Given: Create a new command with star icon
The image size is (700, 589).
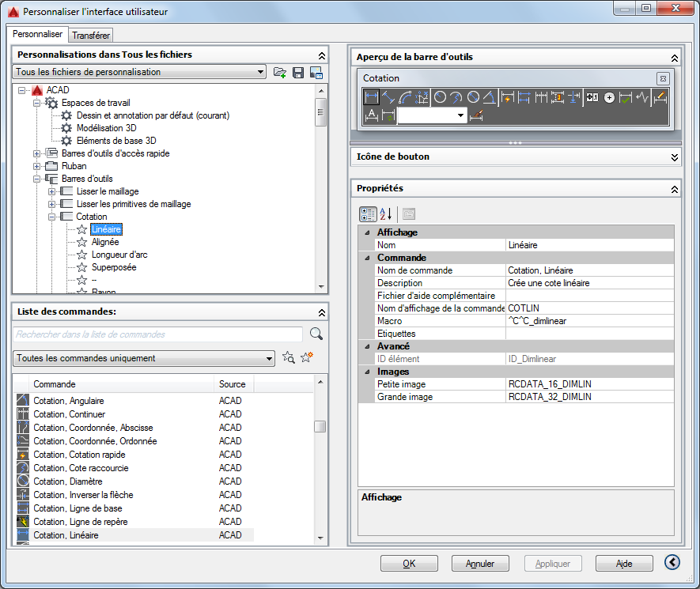Looking at the screenshot, I should tap(307, 357).
